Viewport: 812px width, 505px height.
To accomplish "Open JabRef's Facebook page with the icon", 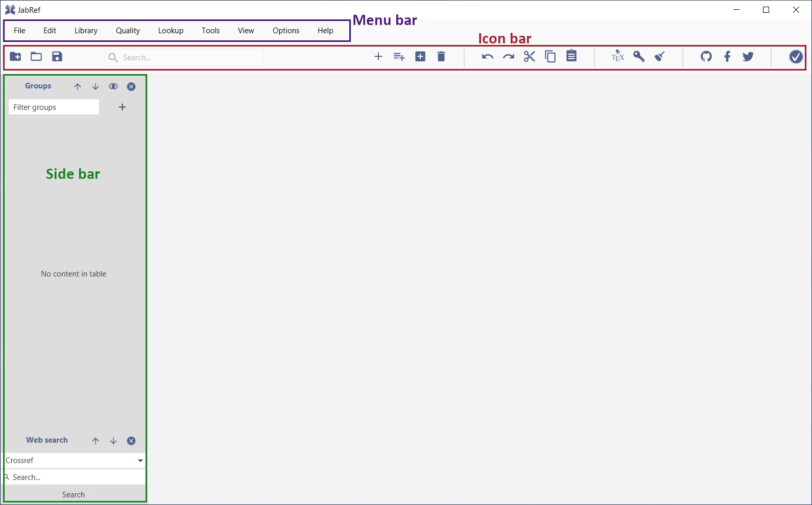I will [727, 56].
